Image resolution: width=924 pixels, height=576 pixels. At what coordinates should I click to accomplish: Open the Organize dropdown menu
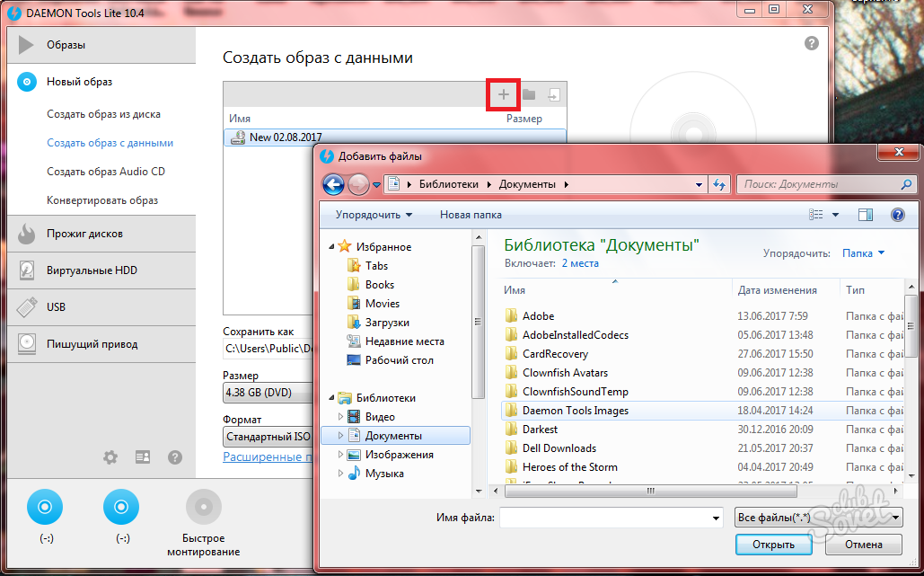pos(374,215)
